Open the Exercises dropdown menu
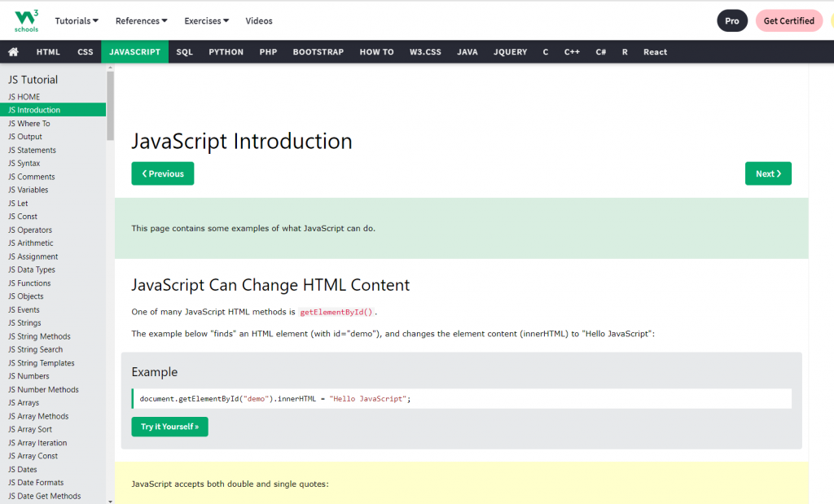The height and width of the screenshot is (504, 834). (206, 21)
